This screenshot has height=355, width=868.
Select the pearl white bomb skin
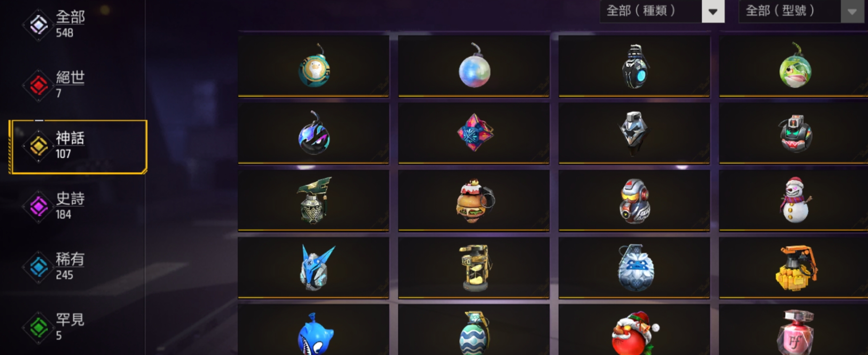pos(474,66)
